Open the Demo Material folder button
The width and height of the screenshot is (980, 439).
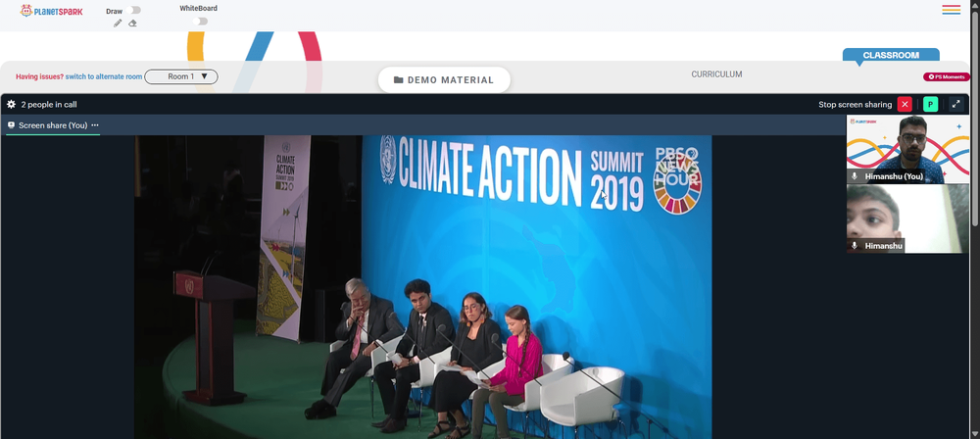pyautogui.click(x=444, y=80)
